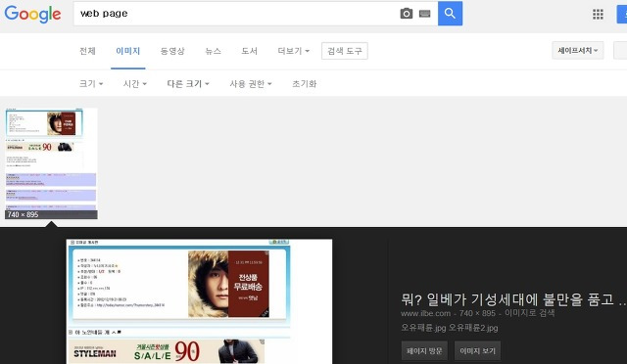Click the 페이지 방문 button

pos(424,351)
